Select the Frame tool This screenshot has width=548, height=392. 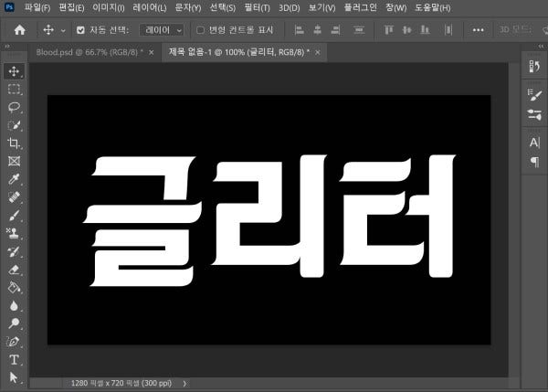14,161
